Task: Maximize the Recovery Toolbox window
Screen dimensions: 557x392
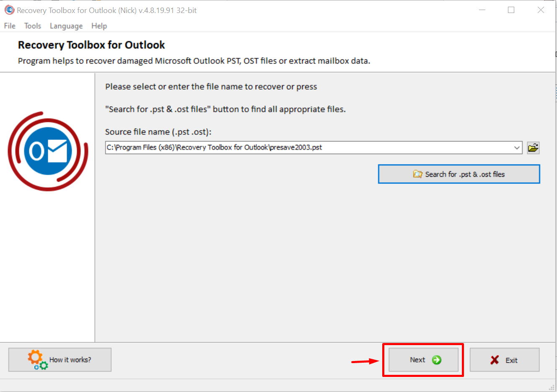Action: (x=511, y=10)
